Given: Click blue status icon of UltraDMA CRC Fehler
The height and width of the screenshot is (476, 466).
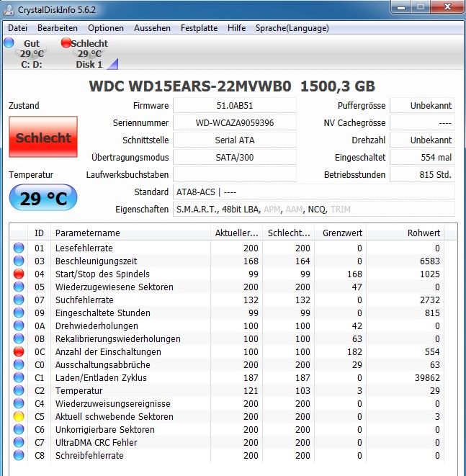Looking at the screenshot, I should 19,443.
